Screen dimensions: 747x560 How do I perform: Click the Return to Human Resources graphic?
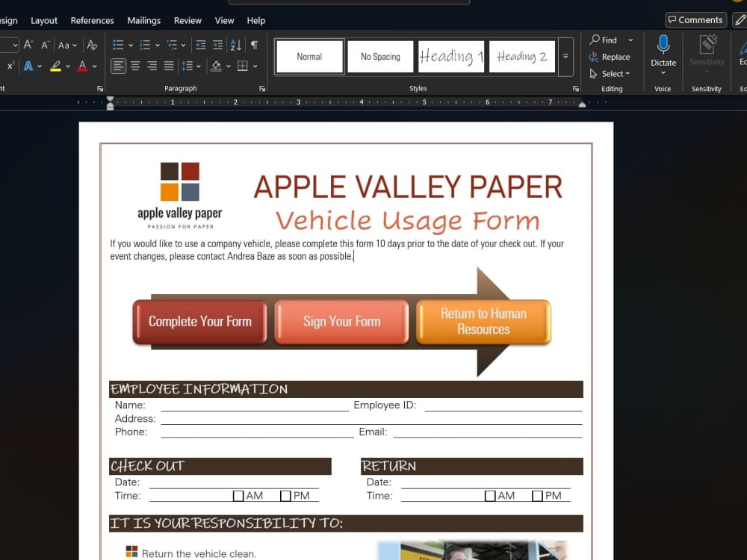483,322
